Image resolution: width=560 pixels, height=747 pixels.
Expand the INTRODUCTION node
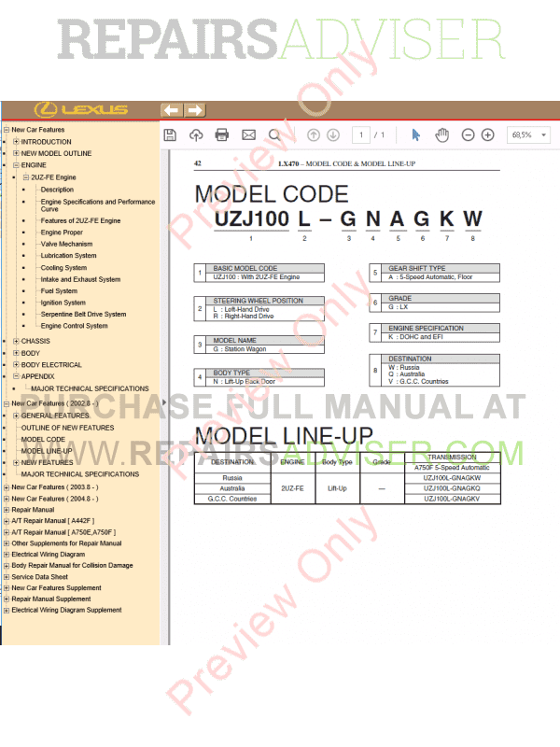tap(16, 142)
